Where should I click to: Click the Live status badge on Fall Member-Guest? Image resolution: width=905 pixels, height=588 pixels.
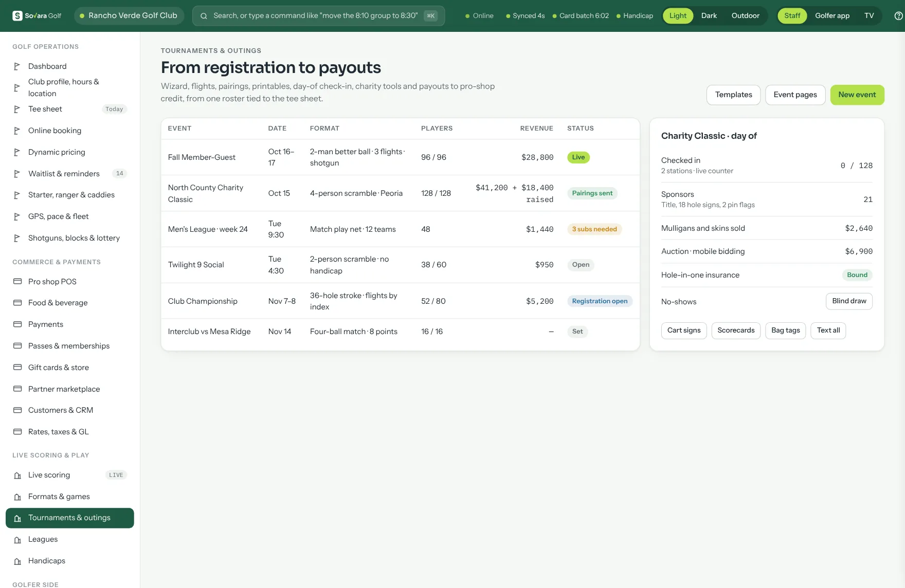(x=578, y=157)
